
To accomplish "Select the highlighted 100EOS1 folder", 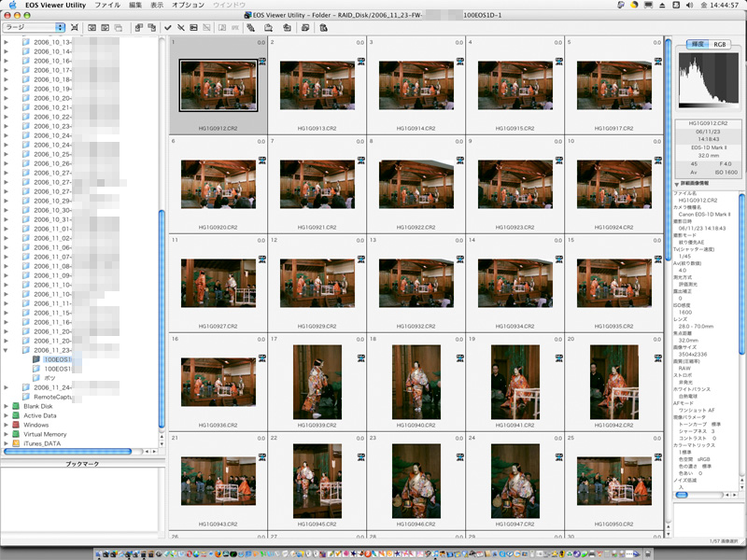I will (57, 359).
